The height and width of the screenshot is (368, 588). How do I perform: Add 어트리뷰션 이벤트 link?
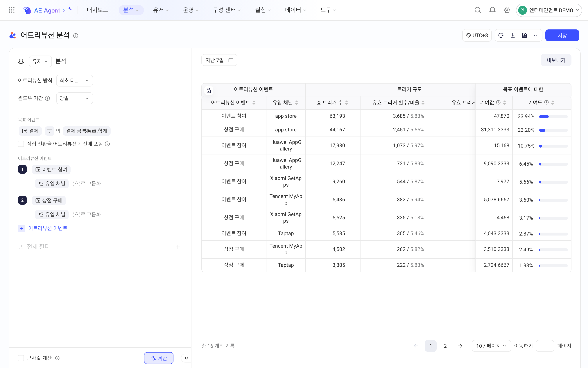43,228
